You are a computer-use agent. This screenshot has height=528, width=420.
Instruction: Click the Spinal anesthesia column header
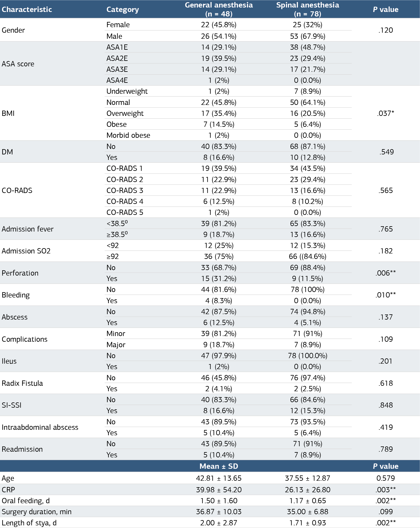[307, 9]
